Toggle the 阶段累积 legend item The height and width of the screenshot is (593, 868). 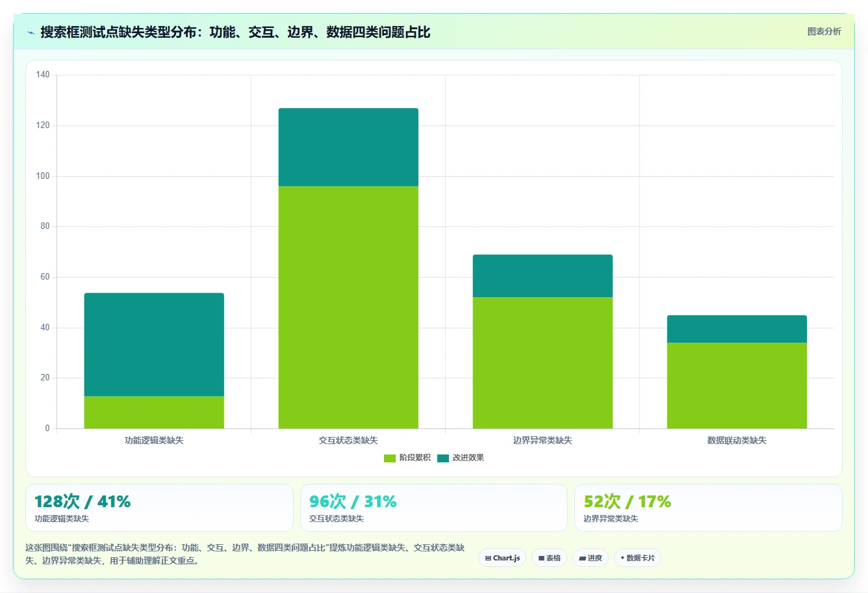(407, 458)
